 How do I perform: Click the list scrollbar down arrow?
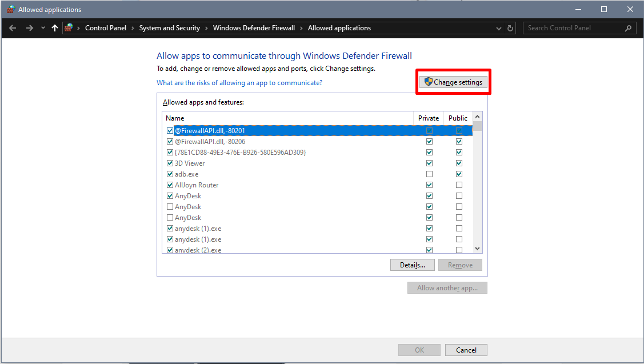point(477,248)
